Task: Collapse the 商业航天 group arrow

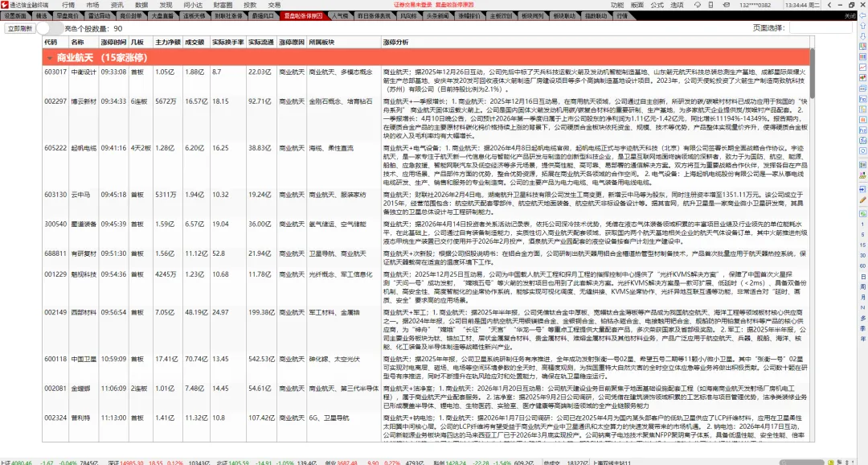Action: pyautogui.click(x=49, y=58)
